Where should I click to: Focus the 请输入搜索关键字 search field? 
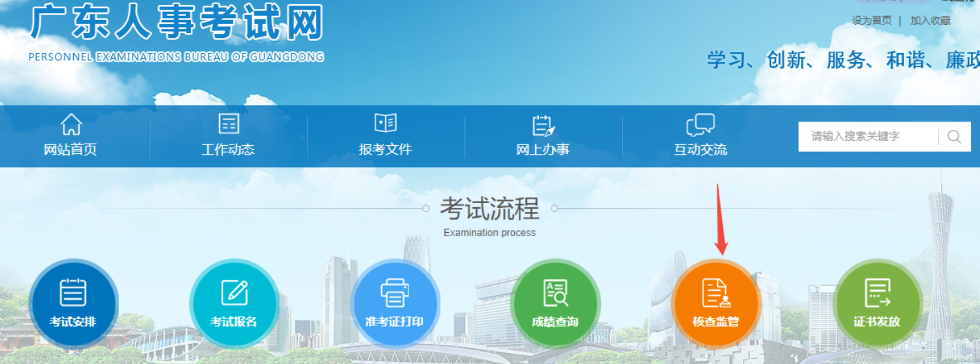pos(867,137)
